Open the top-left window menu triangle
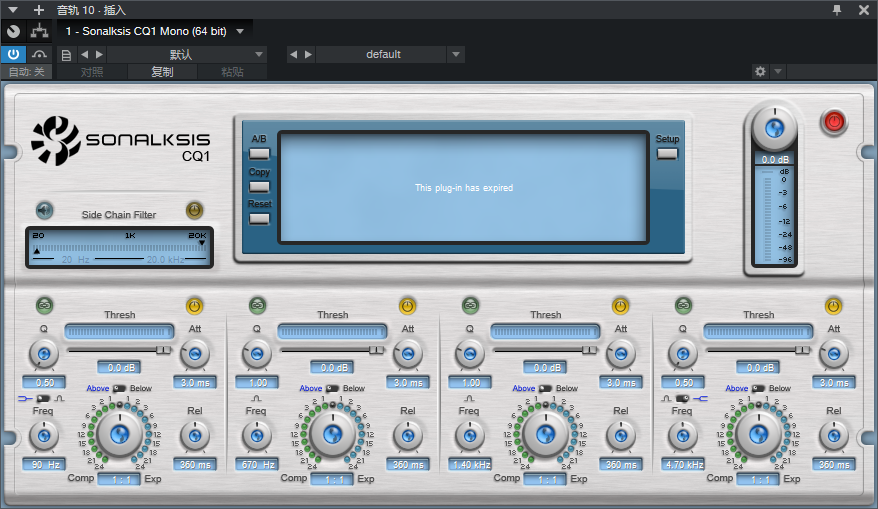 tap(13, 10)
